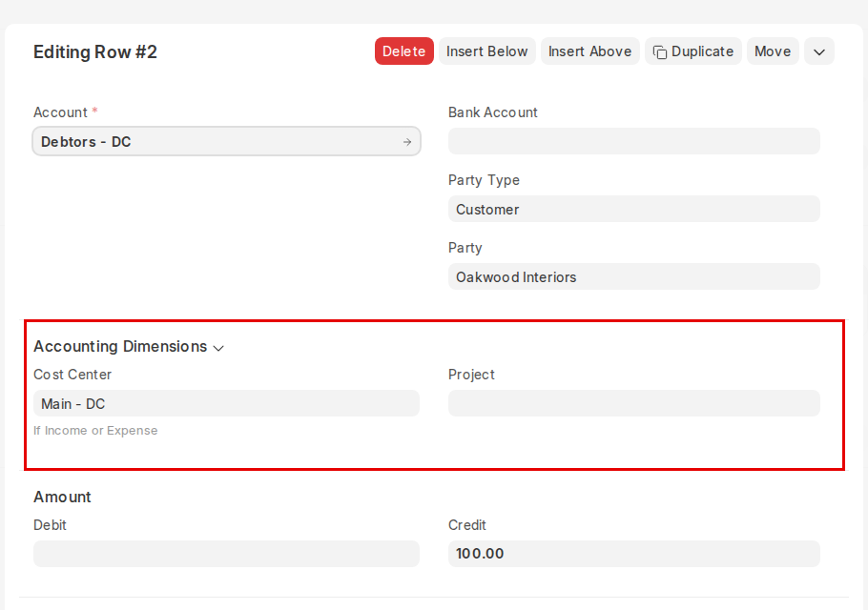Viewport: 868px width, 610px height.
Task: Click the Cost Center label
Action: (72, 375)
